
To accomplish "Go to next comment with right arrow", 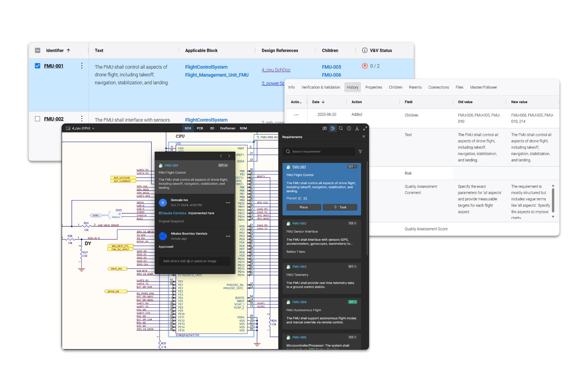I will [229, 156].
